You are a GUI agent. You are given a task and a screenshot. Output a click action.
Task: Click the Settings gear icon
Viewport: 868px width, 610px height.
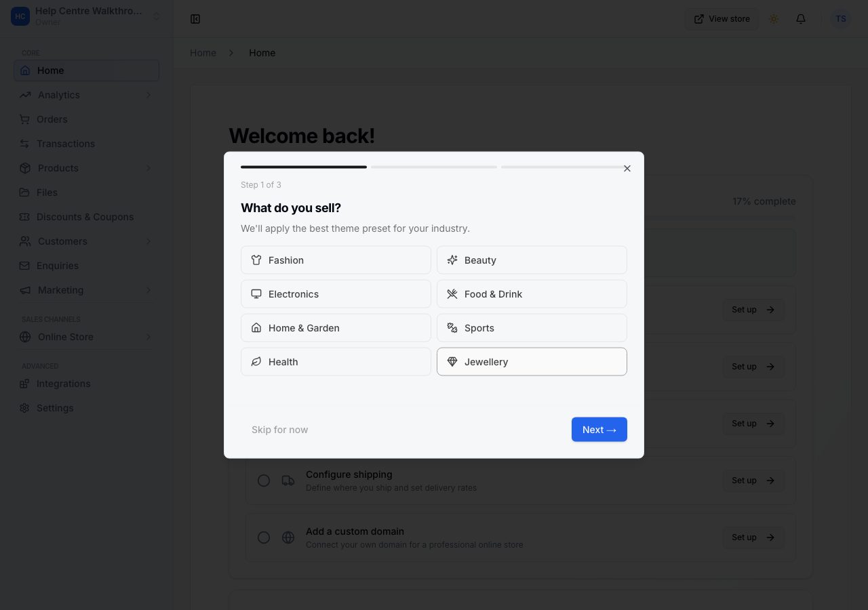pos(24,408)
